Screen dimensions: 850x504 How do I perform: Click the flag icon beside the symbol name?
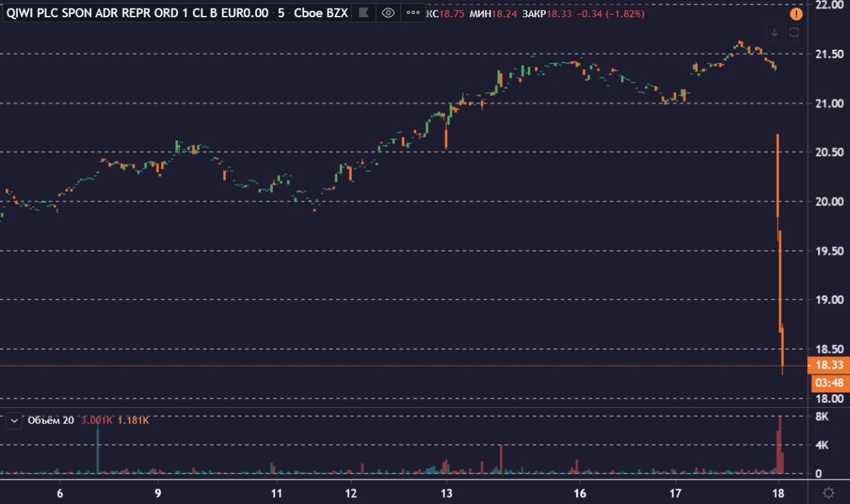click(363, 13)
